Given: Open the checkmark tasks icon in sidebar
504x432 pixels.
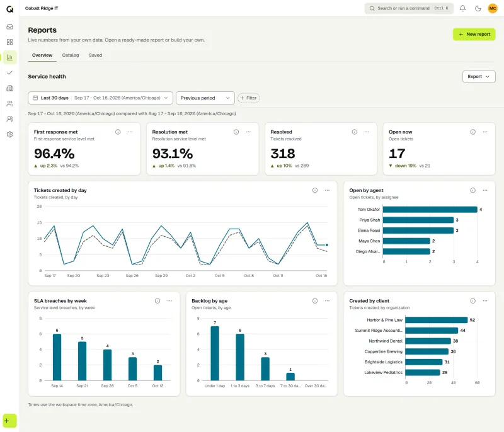Looking at the screenshot, I should (x=10, y=72).
